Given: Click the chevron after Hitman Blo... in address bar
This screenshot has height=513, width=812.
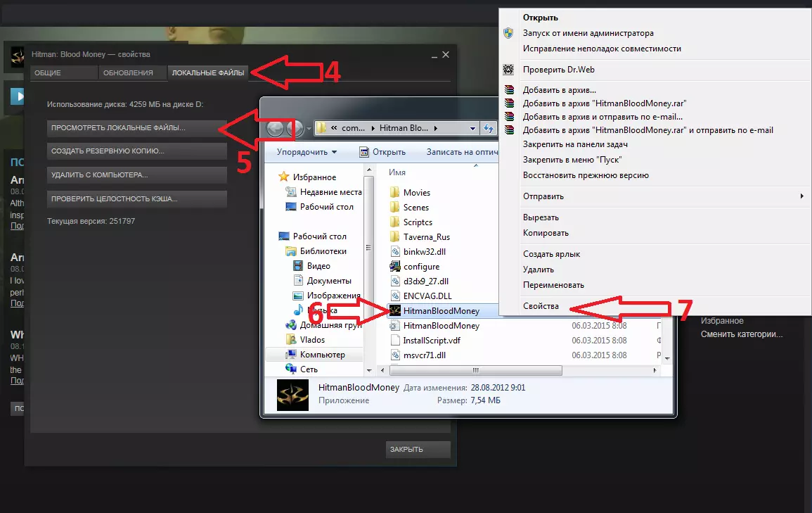Looking at the screenshot, I should point(435,128).
